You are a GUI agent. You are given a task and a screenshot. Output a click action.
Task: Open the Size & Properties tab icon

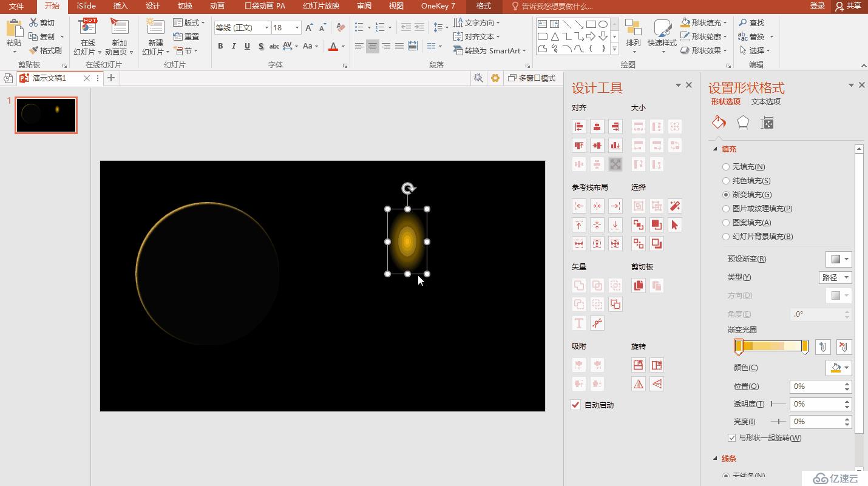click(x=767, y=123)
